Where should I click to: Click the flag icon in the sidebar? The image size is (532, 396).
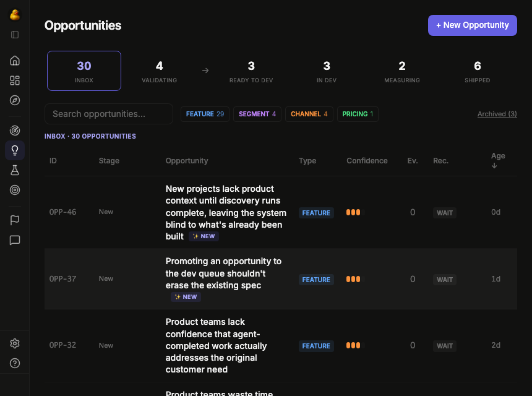[x=15, y=220]
